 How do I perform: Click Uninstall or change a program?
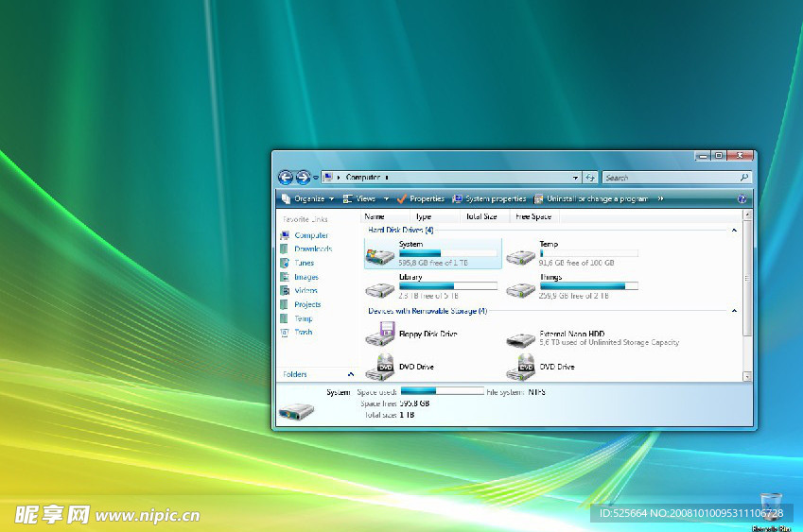click(x=590, y=198)
